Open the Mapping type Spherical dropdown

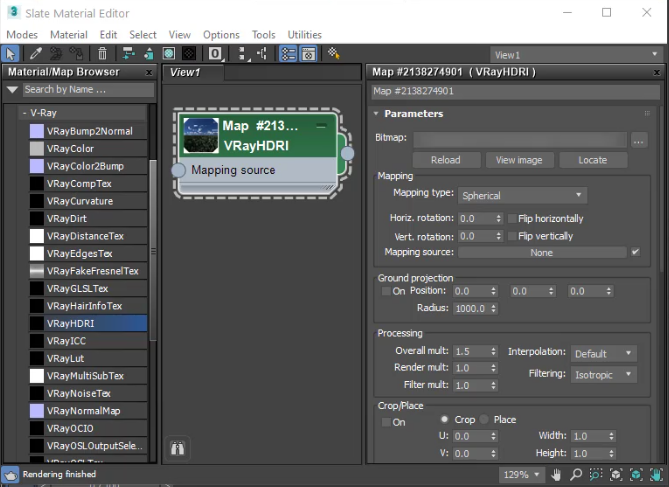click(522, 195)
